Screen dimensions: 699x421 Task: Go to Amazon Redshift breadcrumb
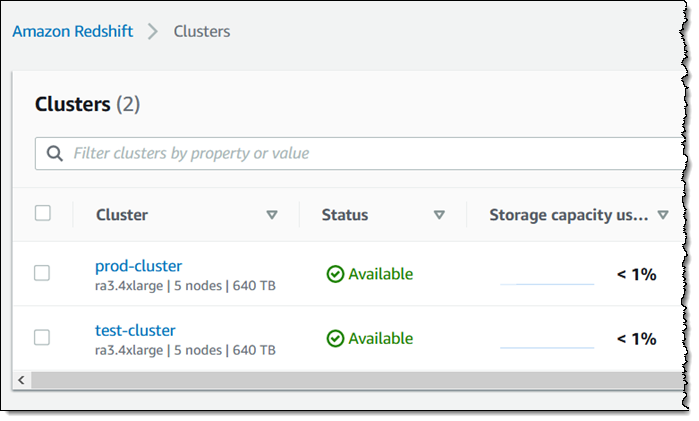coord(73,31)
